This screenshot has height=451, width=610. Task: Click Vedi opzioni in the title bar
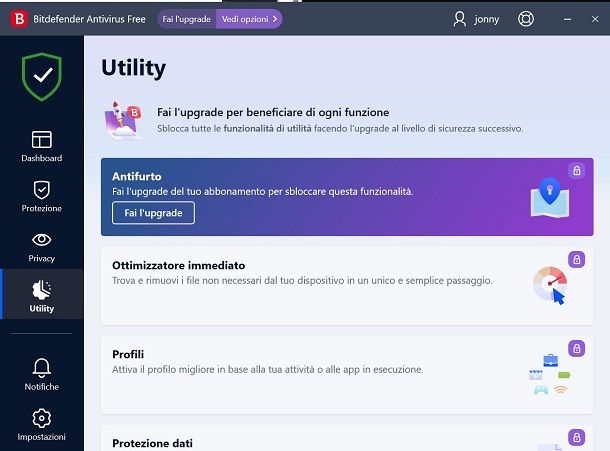pos(249,19)
